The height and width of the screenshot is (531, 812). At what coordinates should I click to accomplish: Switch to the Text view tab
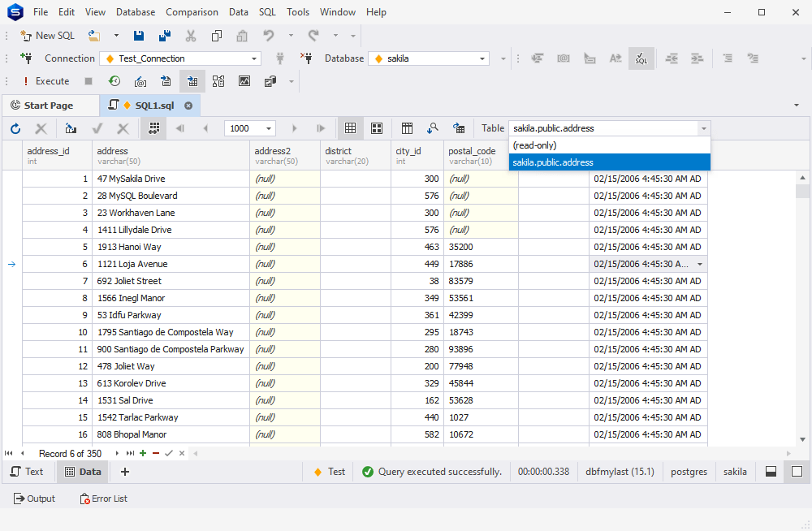click(x=27, y=472)
